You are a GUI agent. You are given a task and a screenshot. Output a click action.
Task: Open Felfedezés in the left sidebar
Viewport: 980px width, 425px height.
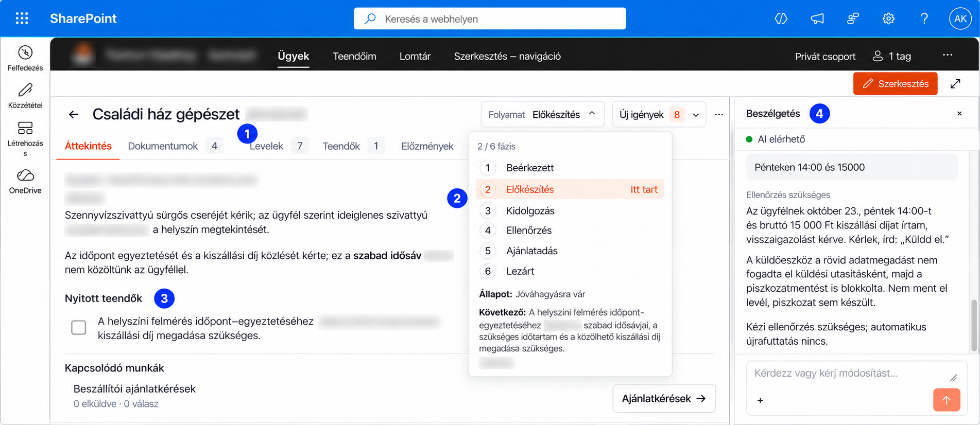[x=25, y=58]
